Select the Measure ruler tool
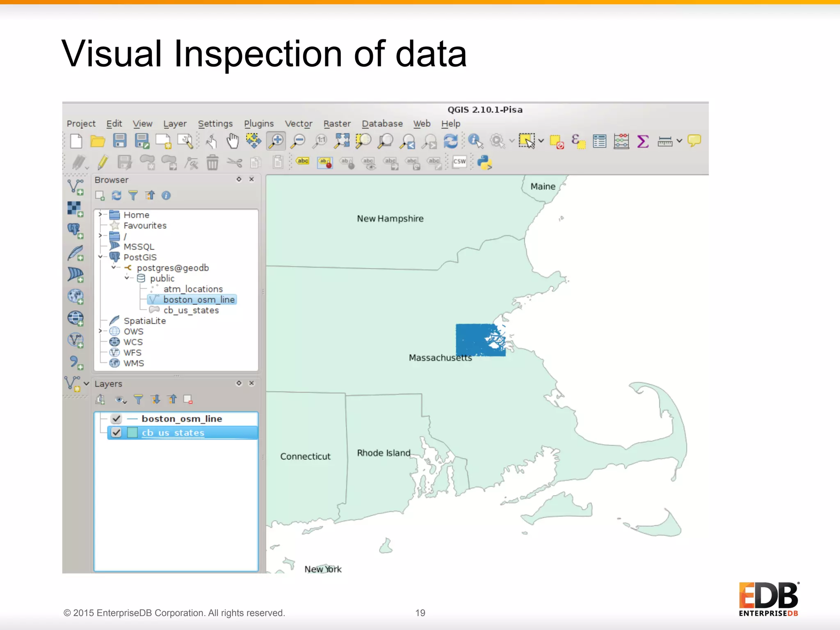This screenshot has height=630, width=840. (x=665, y=141)
